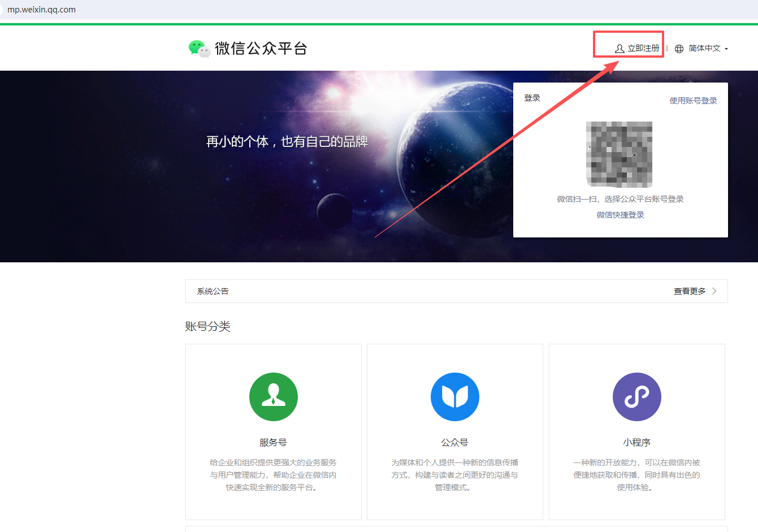This screenshot has height=532, width=758.
Task: Switch to 使用账号登录 login mode
Action: click(x=693, y=101)
